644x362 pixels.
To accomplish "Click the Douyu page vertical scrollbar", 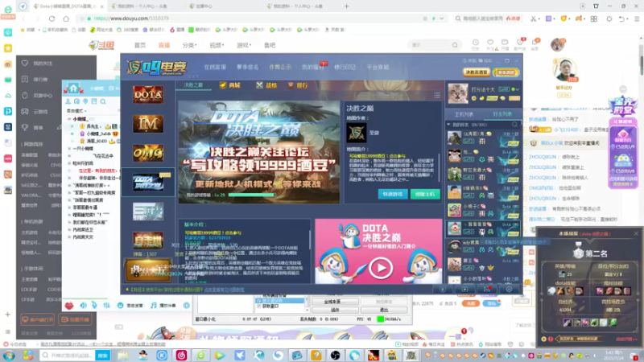I will pos(641,64).
